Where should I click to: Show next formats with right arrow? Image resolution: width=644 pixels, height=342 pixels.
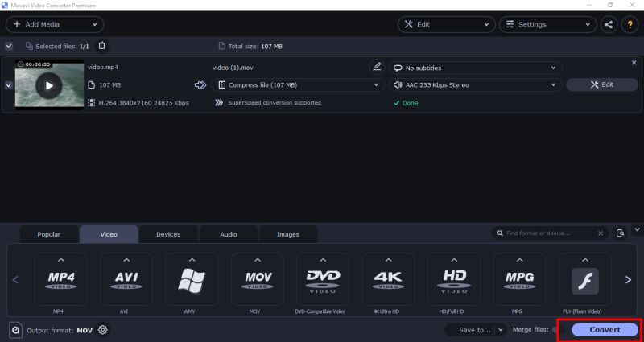[628, 280]
